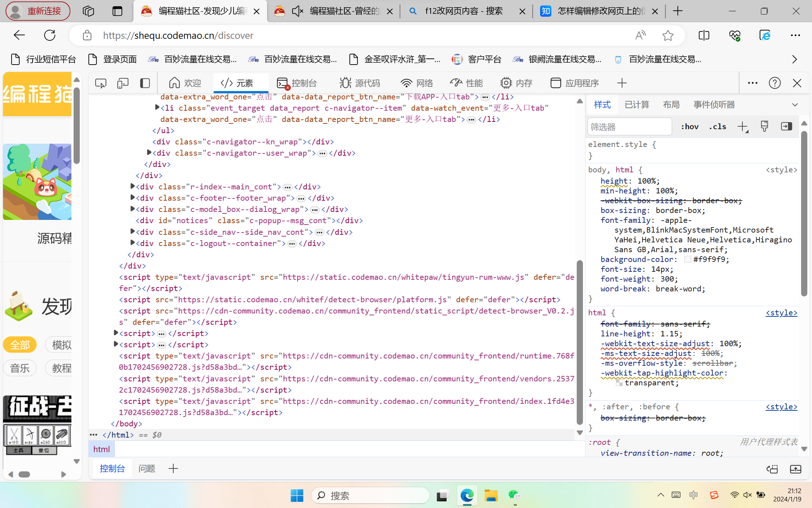
Task: Open the 源代码 Sources tab
Action: tap(360, 83)
